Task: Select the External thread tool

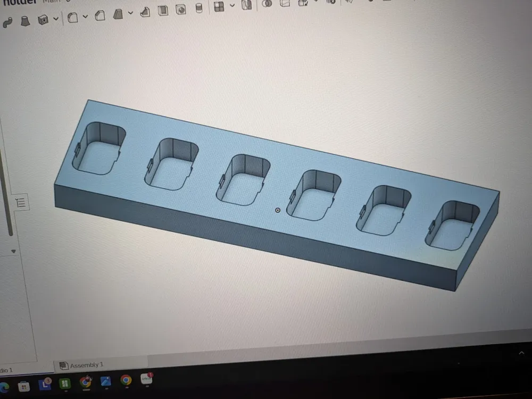Action: pos(199,8)
